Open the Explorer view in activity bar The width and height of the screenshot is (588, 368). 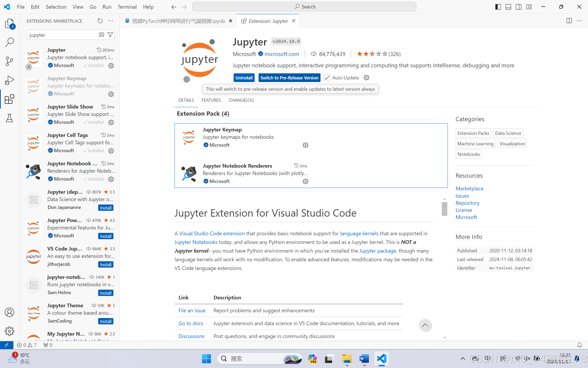(9, 24)
